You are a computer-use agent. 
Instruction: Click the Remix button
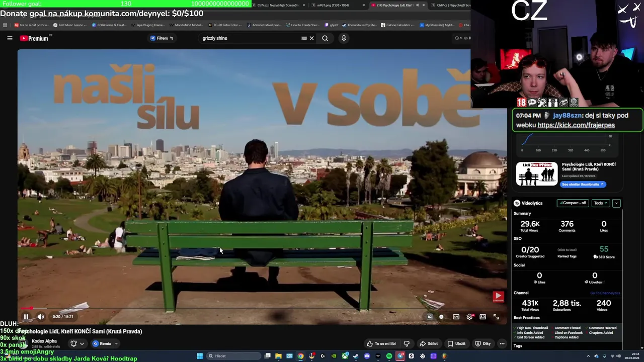(102, 343)
